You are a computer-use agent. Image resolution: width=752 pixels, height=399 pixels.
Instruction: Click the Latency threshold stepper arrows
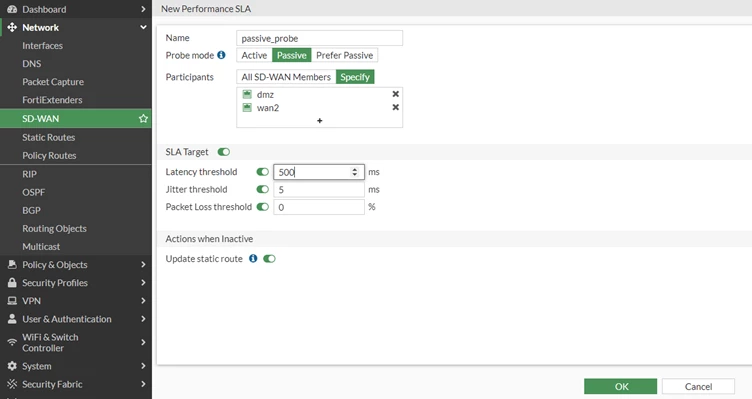(x=354, y=172)
